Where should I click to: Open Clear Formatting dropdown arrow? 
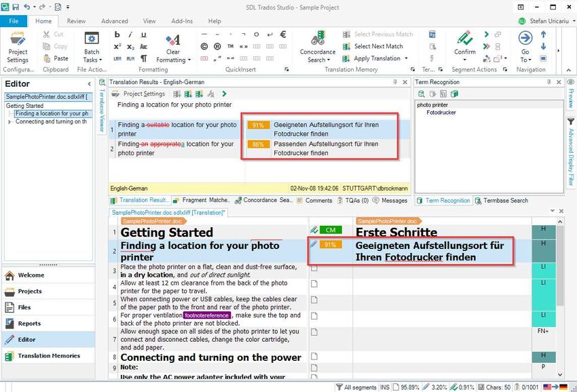click(189, 60)
